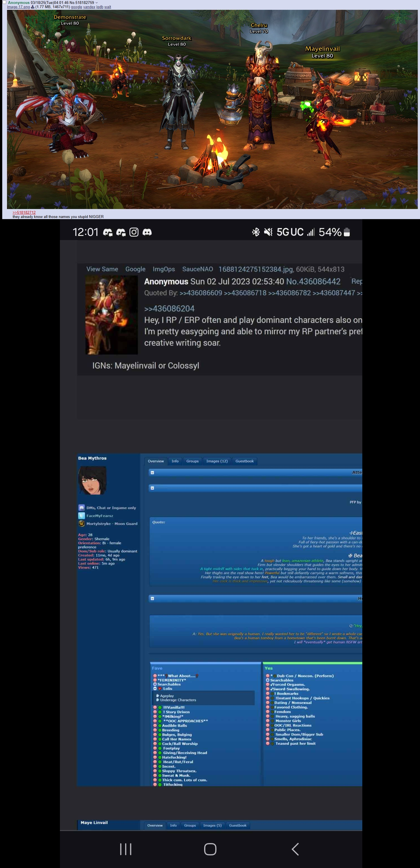
Task: Tick the checkbox beside post No.518182759
Action: [4, 2]
